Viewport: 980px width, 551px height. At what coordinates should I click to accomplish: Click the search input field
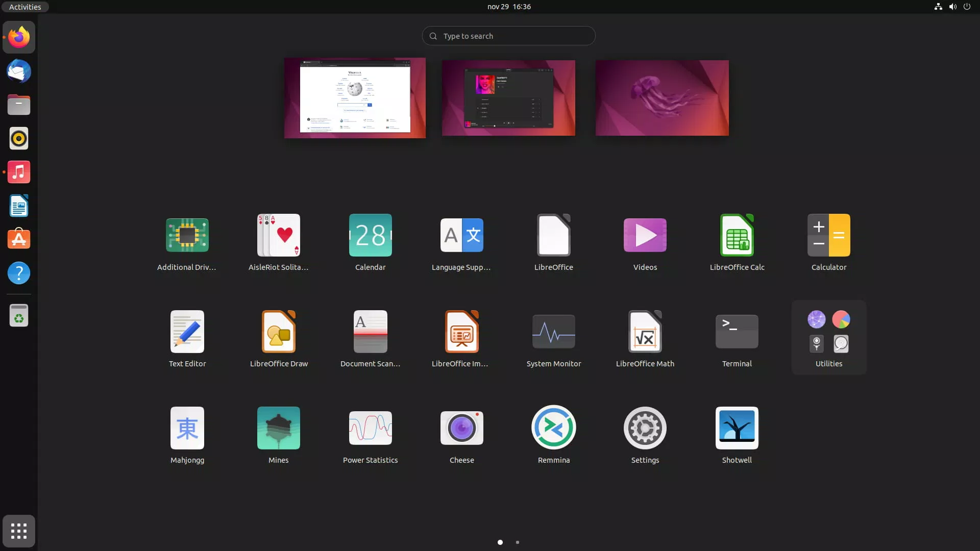point(509,36)
